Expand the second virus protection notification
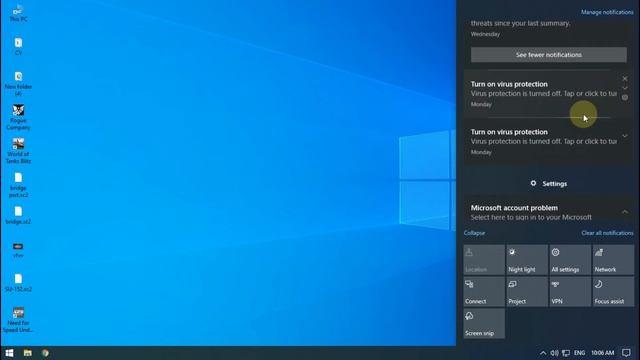 (x=625, y=136)
